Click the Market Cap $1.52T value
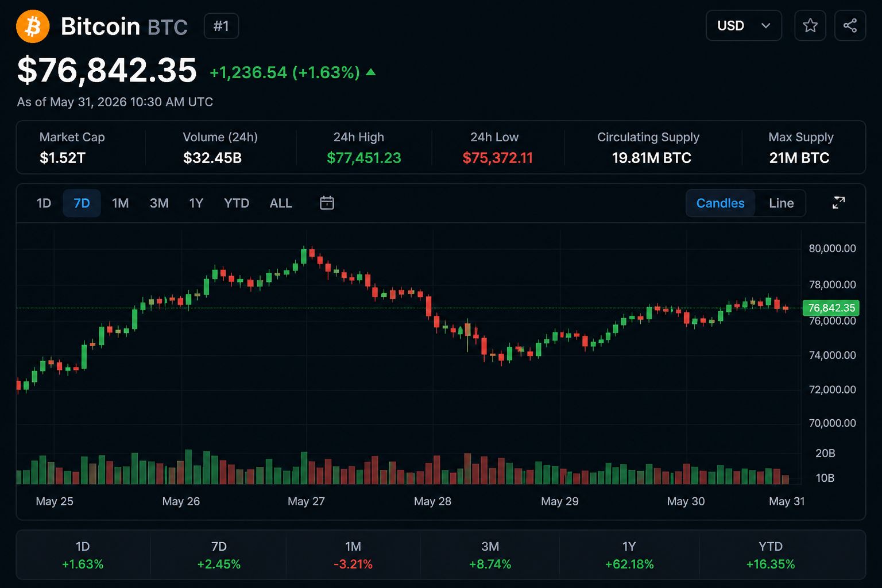882x588 pixels. [63, 158]
